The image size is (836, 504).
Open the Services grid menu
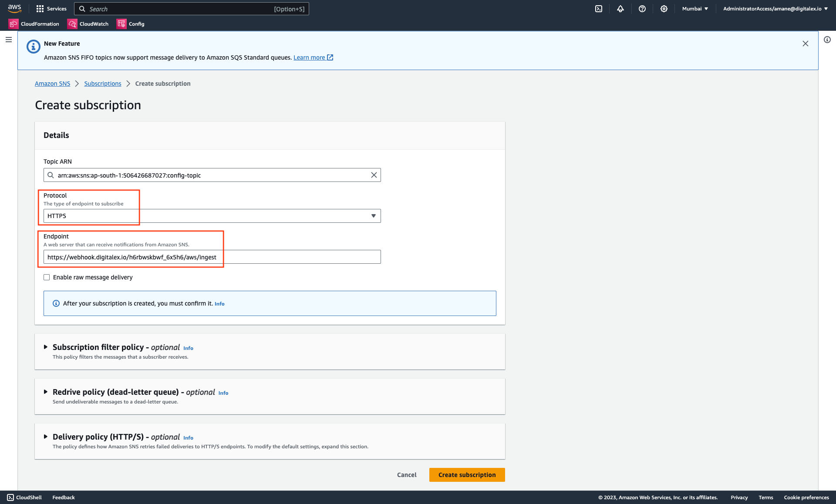[x=51, y=9]
